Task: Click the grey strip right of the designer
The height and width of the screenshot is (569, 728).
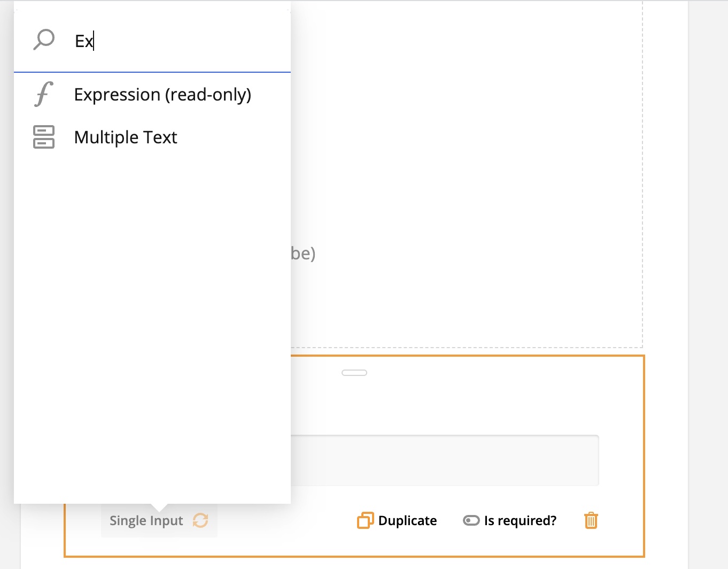Action: (x=708, y=267)
